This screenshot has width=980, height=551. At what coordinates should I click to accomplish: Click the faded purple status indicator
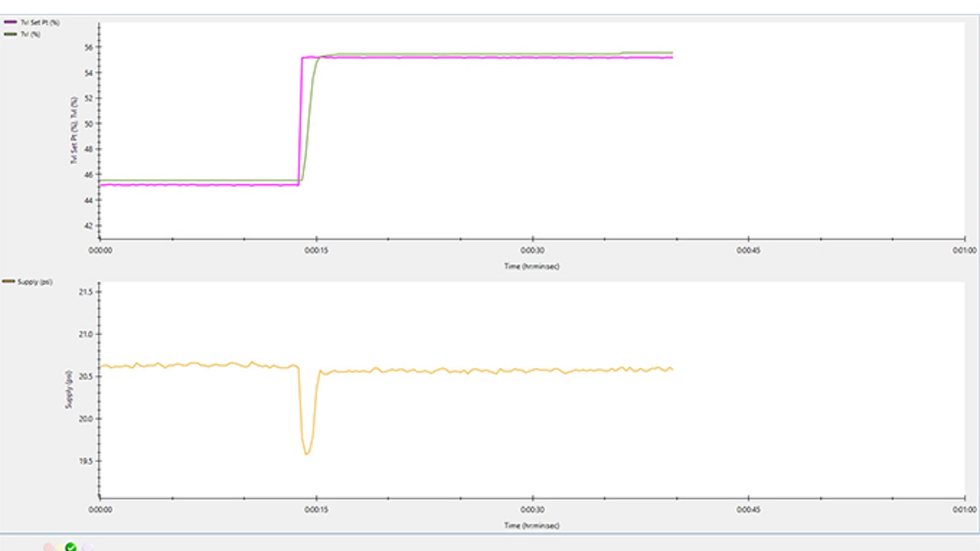point(87,547)
